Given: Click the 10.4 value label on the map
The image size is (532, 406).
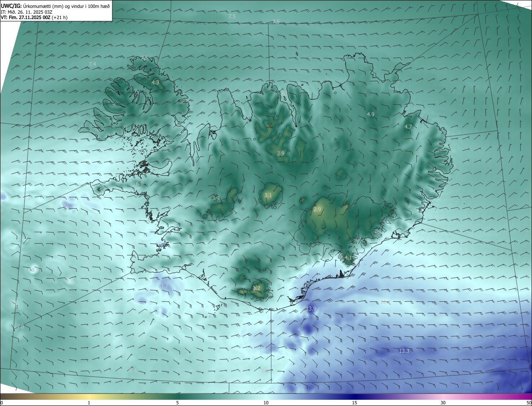Looking at the screenshot, I should (385, 302).
